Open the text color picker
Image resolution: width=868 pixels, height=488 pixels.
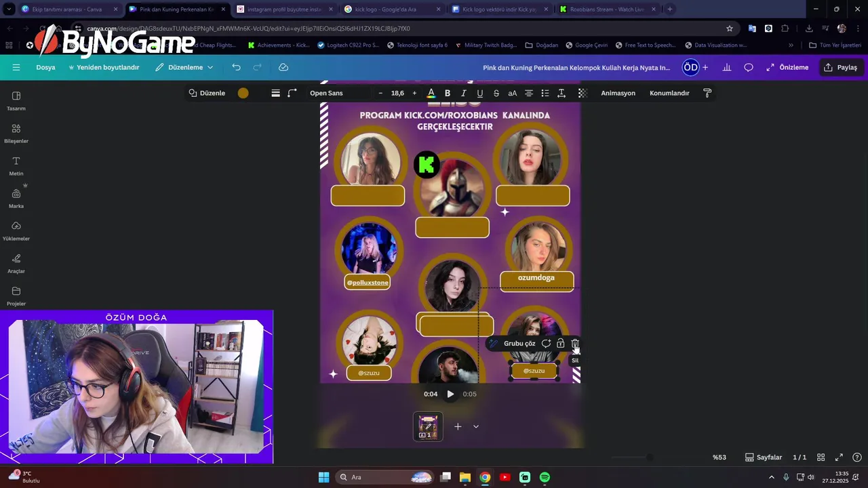pos(431,93)
